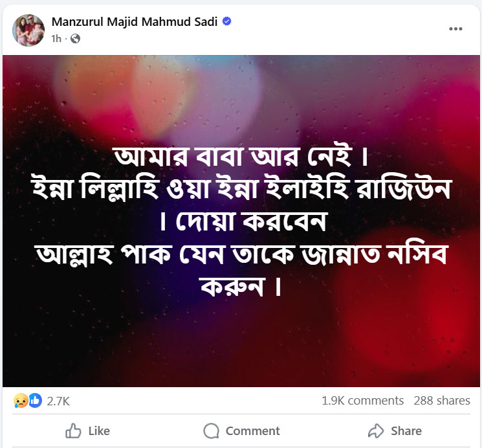Image resolution: width=482 pixels, height=448 pixels.
Task: Open the post options three-dot menu
Action: click(455, 29)
